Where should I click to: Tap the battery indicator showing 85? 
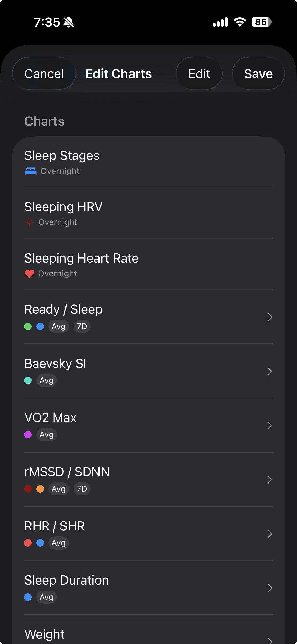coord(262,22)
